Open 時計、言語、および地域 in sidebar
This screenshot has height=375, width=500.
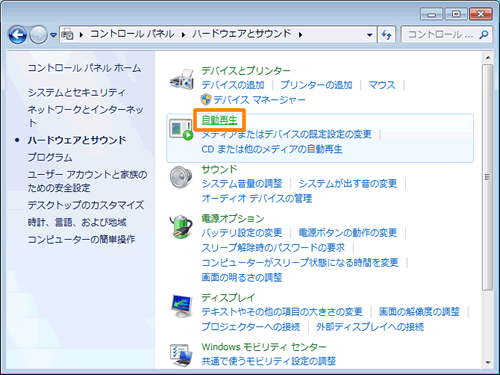[77, 222]
